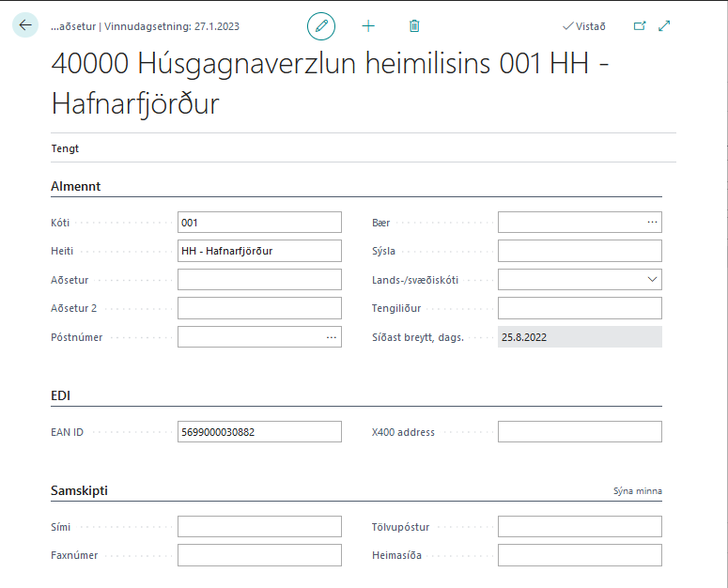Click the trash can delete icon
Viewport: 728px width, 588px height.
(414, 26)
